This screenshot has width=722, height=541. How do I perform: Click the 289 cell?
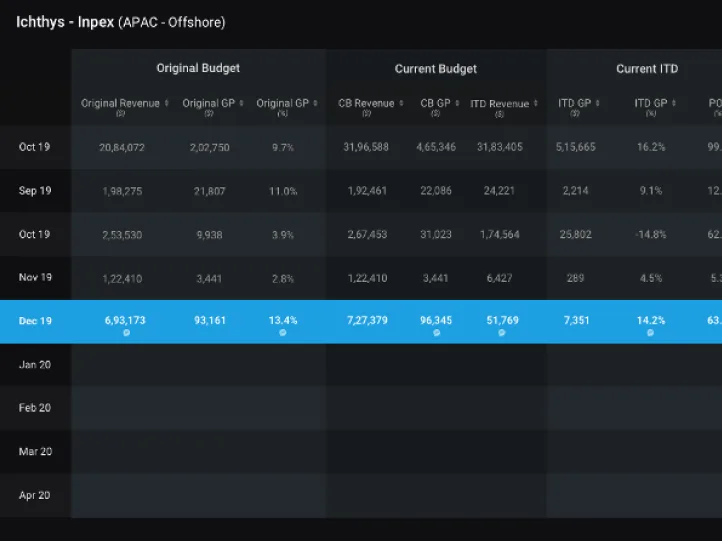[576, 278]
